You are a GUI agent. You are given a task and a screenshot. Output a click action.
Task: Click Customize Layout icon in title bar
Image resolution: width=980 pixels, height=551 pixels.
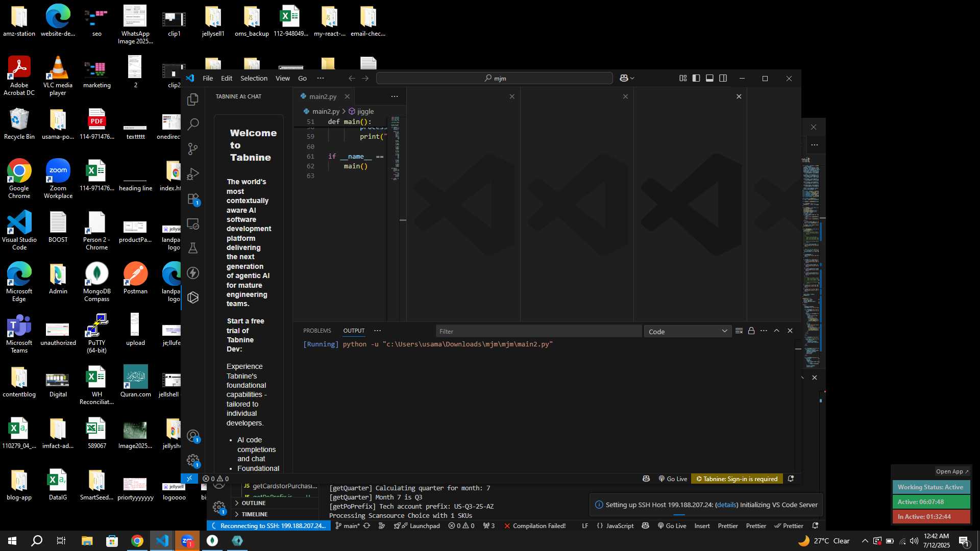683,78
